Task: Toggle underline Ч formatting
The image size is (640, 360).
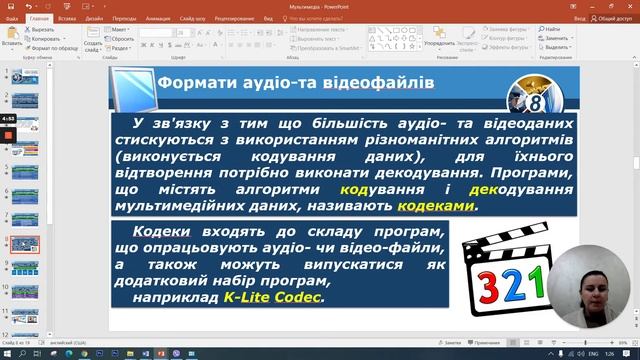Action: pyautogui.click(x=161, y=45)
